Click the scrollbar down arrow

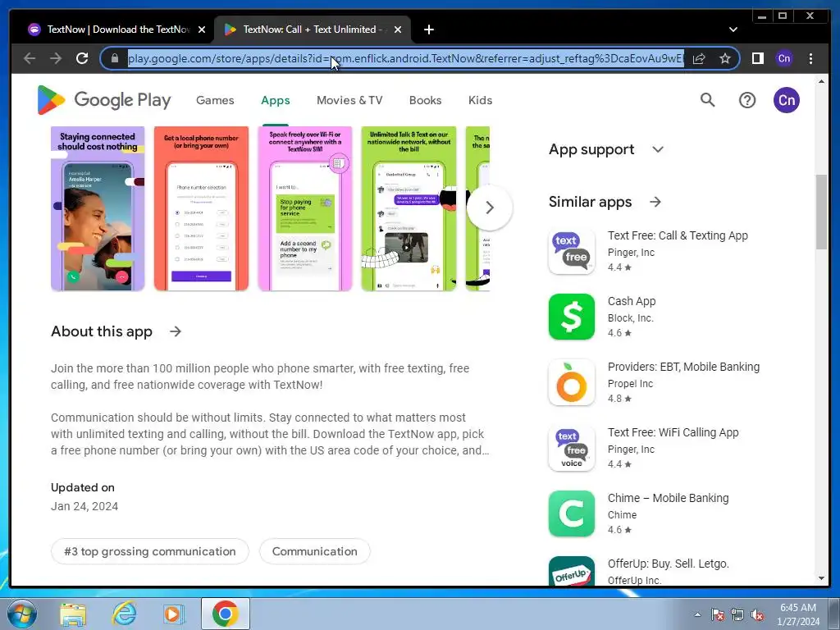(x=821, y=578)
